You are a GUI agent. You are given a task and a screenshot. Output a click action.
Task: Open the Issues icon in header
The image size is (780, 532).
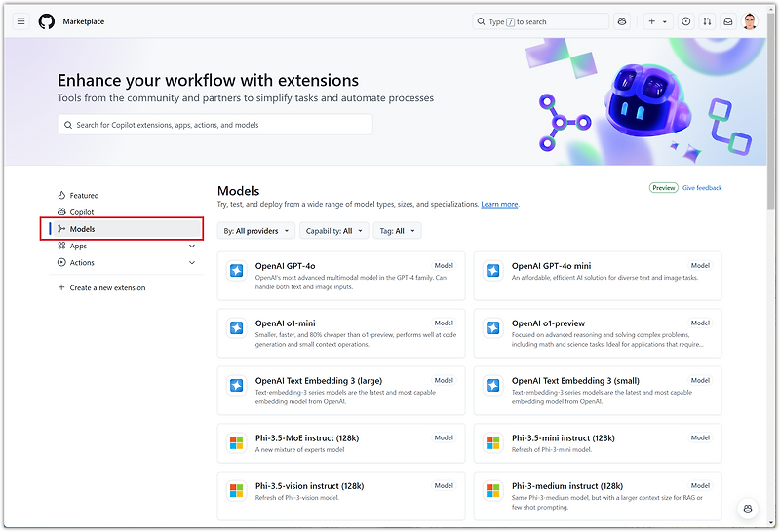pyautogui.click(x=686, y=21)
